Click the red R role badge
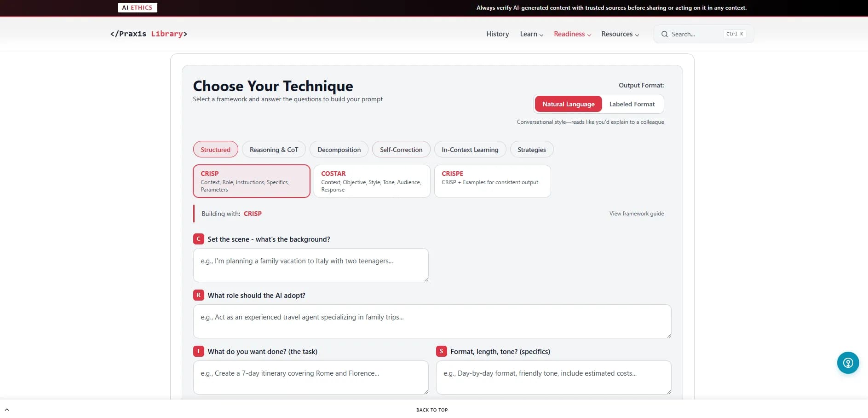The image size is (868, 418). click(198, 295)
